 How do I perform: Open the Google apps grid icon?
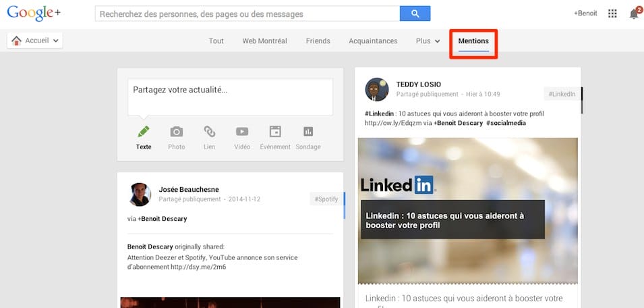612,14
